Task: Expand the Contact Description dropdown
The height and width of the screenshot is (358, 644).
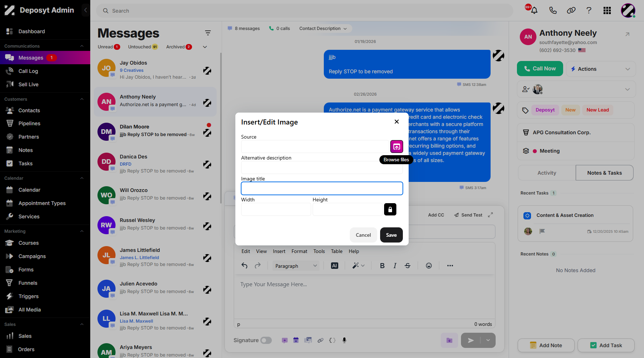Action: tap(323, 29)
